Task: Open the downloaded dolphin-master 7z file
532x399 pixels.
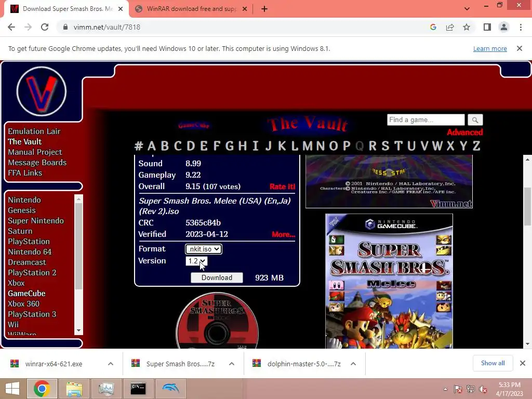Action: coord(304,364)
